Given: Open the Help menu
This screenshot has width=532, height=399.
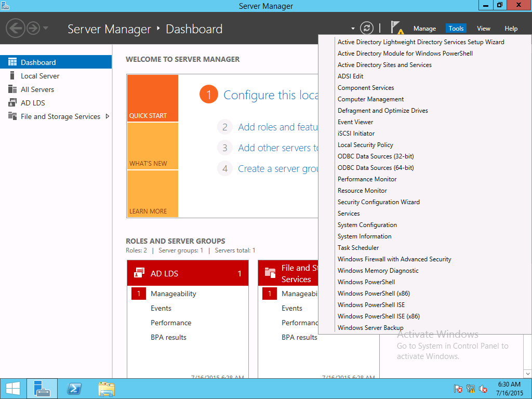Looking at the screenshot, I should [511, 29].
